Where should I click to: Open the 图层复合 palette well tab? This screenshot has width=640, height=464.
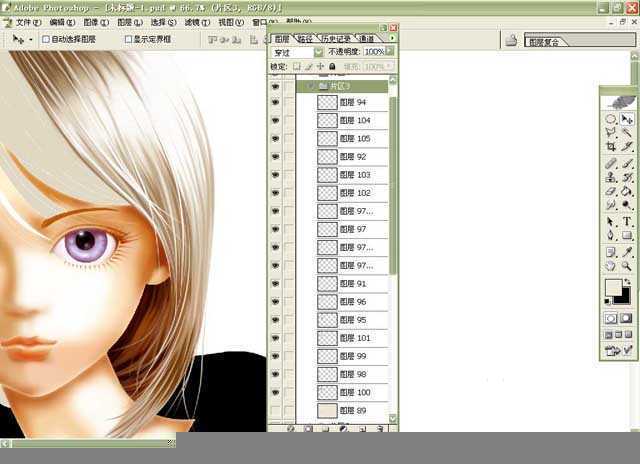coord(544,42)
